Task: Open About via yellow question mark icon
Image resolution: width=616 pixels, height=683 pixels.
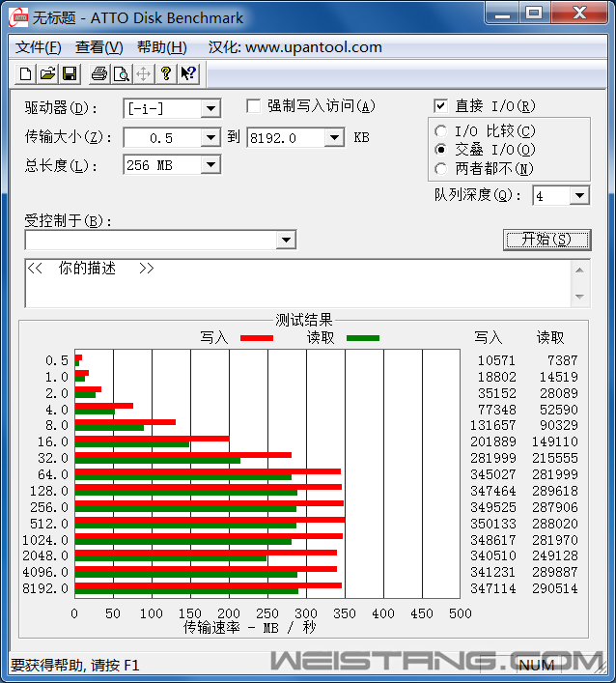Action: (x=166, y=74)
